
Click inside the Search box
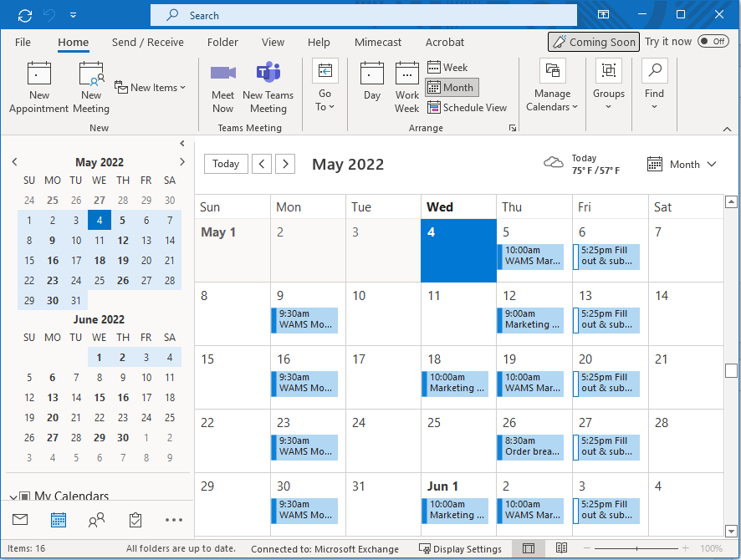pyautogui.click(x=364, y=14)
